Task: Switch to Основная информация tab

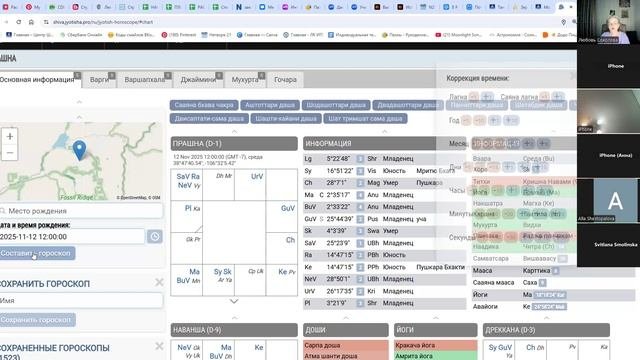Action: pyautogui.click(x=37, y=80)
